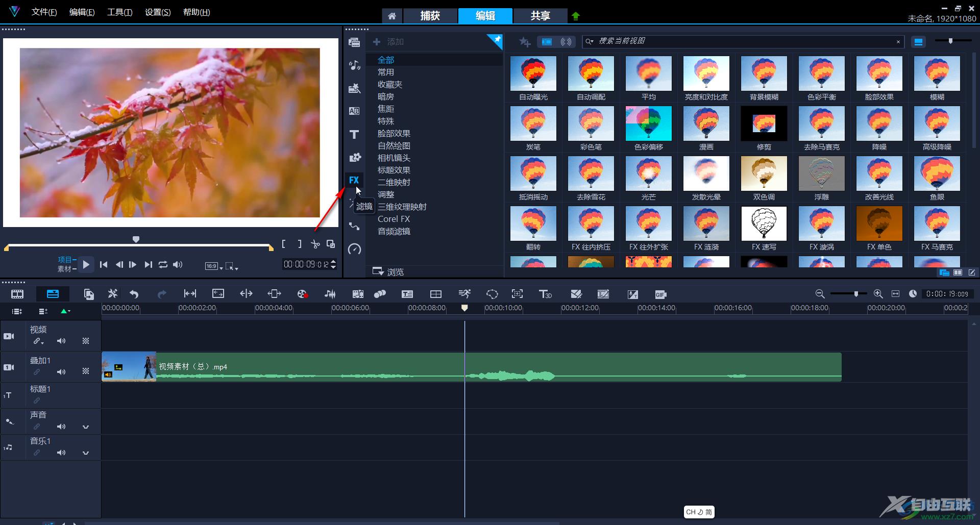Screen dimensions: 980x525
Task: Click the zoom out magnifier on timeline
Action: tap(820, 294)
